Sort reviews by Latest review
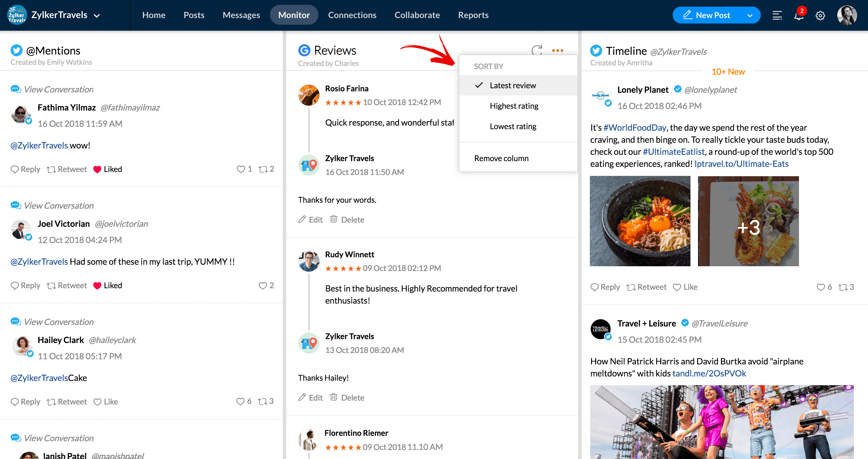 (x=518, y=85)
